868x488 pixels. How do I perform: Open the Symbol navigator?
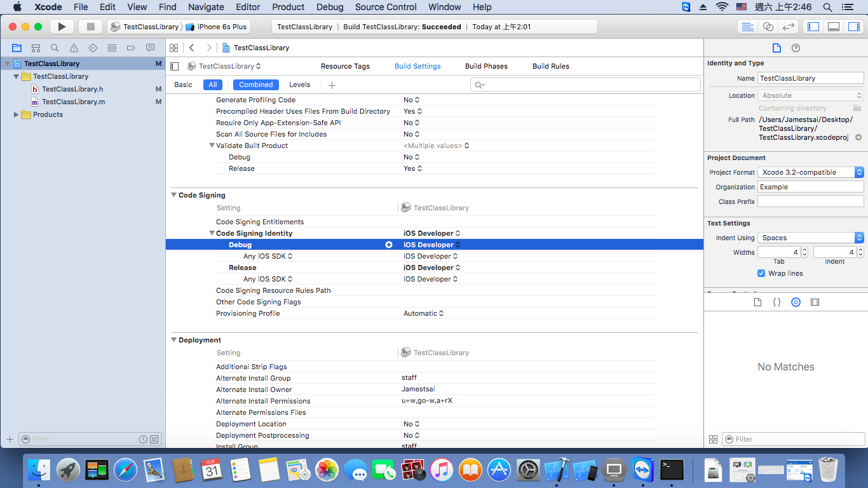click(x=36, y=48)
